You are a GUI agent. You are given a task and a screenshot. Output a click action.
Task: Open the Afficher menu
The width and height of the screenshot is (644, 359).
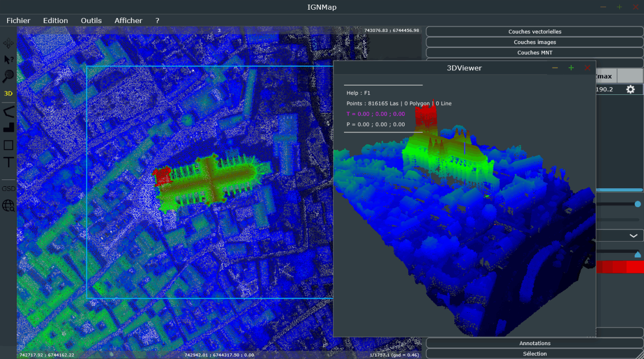coord(128,21)
